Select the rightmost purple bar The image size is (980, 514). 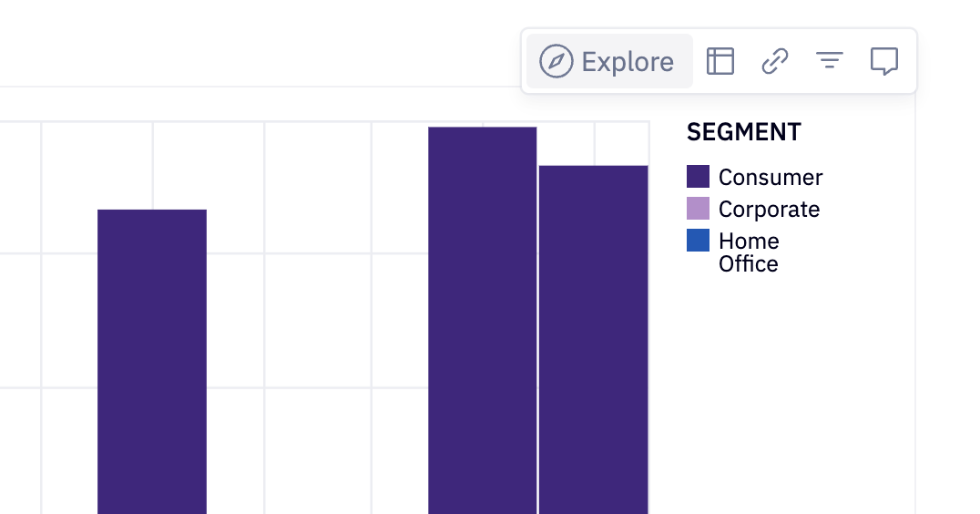(x=594, y=337)
